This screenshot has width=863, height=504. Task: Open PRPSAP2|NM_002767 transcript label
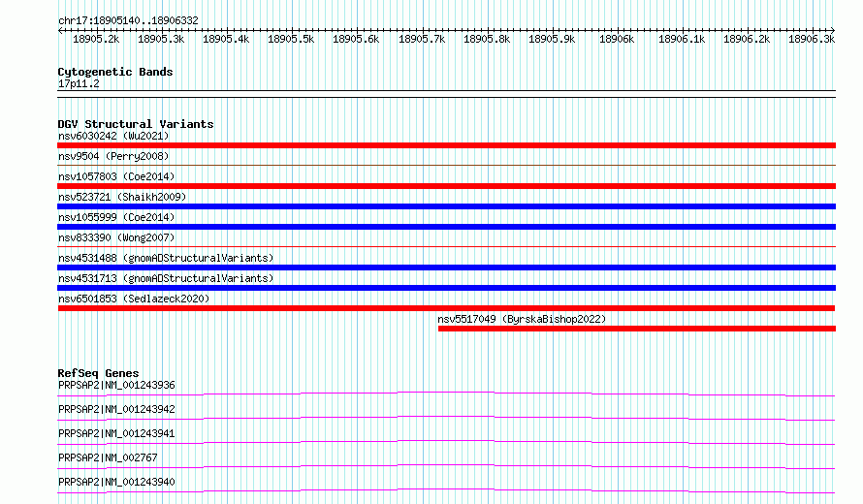click(108, 457)
